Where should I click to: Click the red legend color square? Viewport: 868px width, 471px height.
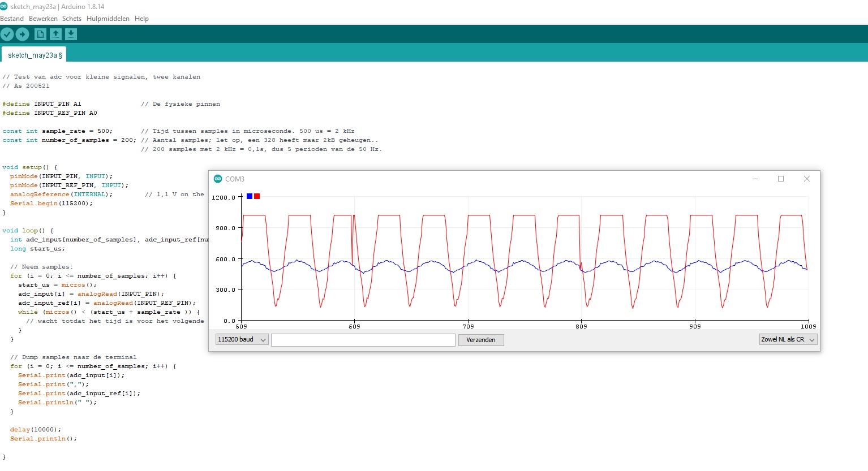pos(257,196)
